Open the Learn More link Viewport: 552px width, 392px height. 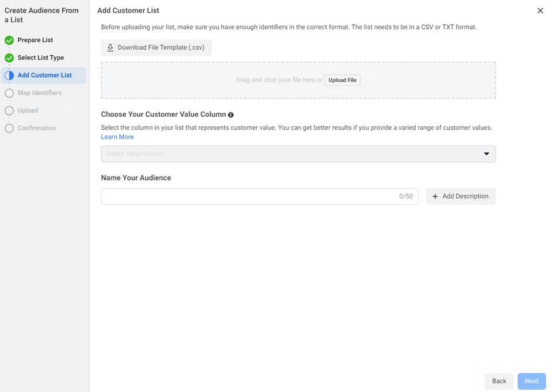(117, 137)
